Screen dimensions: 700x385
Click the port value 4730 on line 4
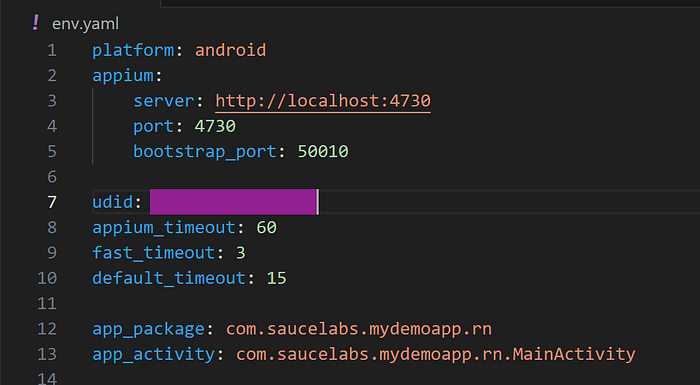coord(215,126)
